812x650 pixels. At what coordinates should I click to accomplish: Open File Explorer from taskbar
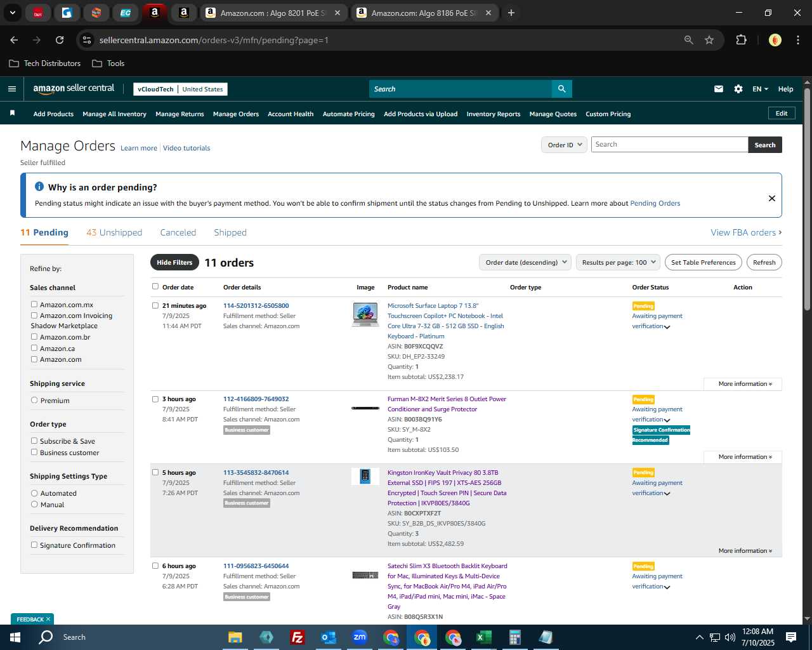[x=235, y=637]
